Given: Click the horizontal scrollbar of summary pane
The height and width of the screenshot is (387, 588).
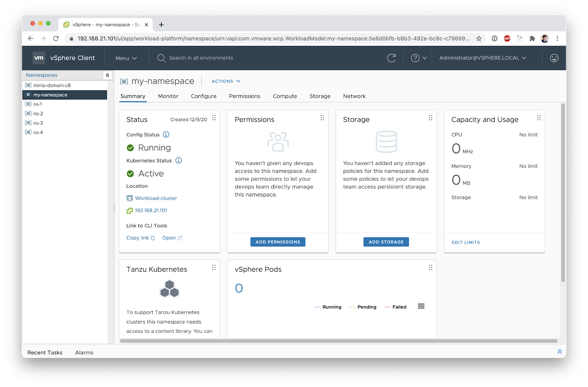Looking at the screenshot, I should (x=338, y=341).
